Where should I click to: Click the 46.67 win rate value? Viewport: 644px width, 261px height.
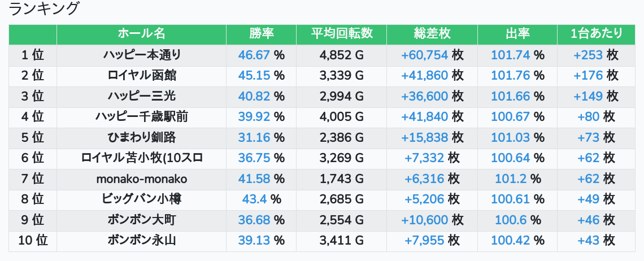pos(254,55)
